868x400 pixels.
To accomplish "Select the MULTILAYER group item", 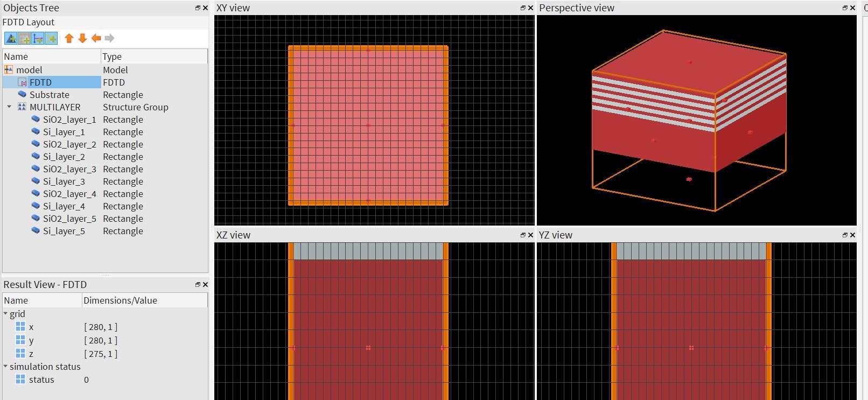I will 55,107.
